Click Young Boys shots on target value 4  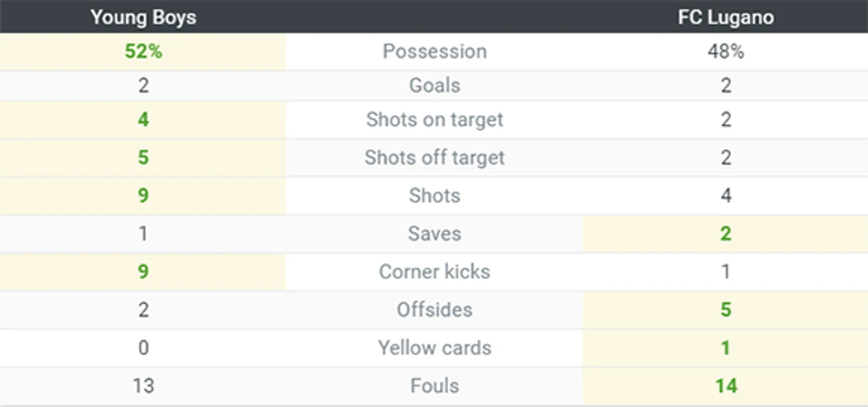[x=143, y=119]
